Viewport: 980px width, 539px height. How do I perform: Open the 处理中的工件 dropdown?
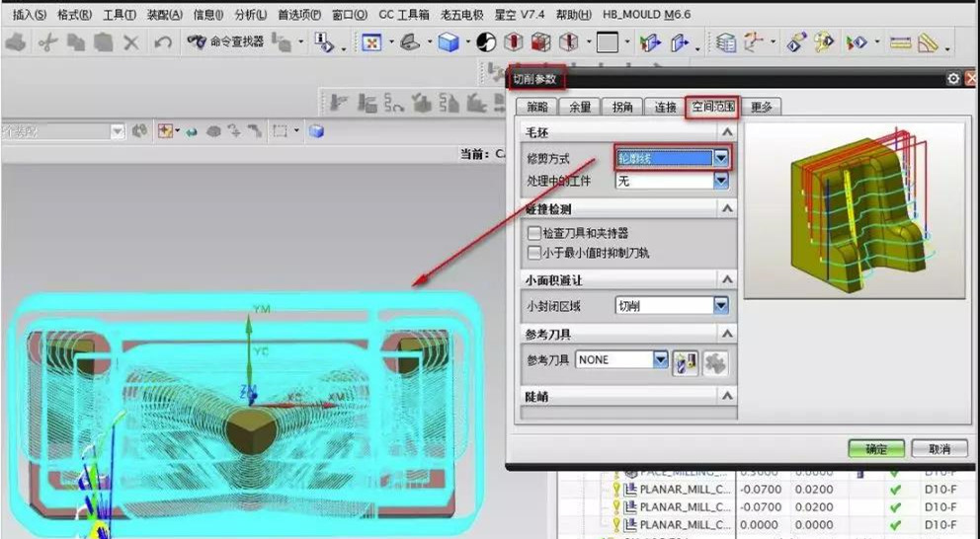point(721,181)
